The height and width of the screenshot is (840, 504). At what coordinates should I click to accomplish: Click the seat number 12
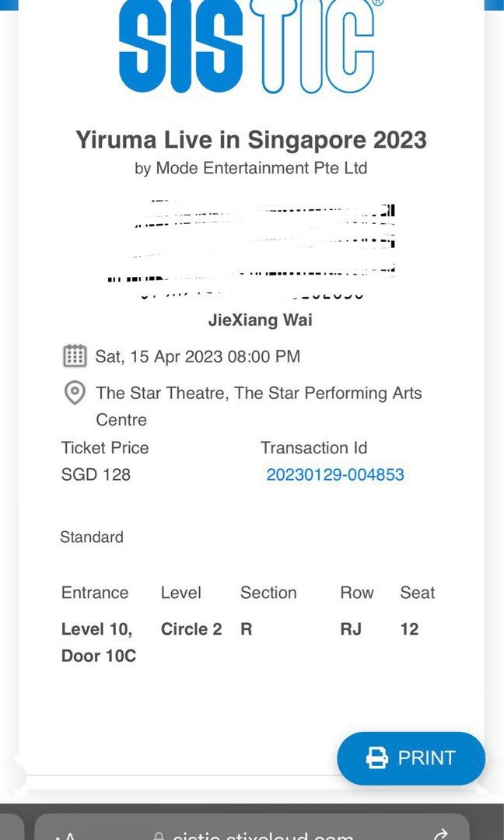(x=409, y=629)
